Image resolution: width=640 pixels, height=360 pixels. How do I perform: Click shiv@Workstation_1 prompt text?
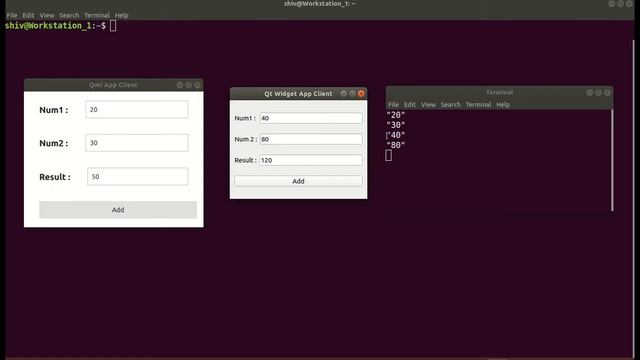(55, 26)
